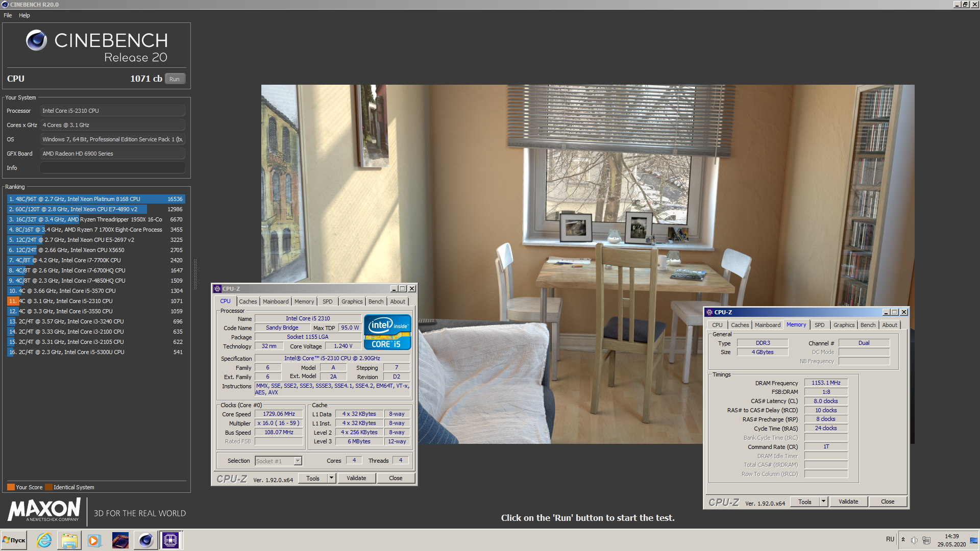
Task: Open SPD tab in left CPU-Z
Action: point(328,302)
